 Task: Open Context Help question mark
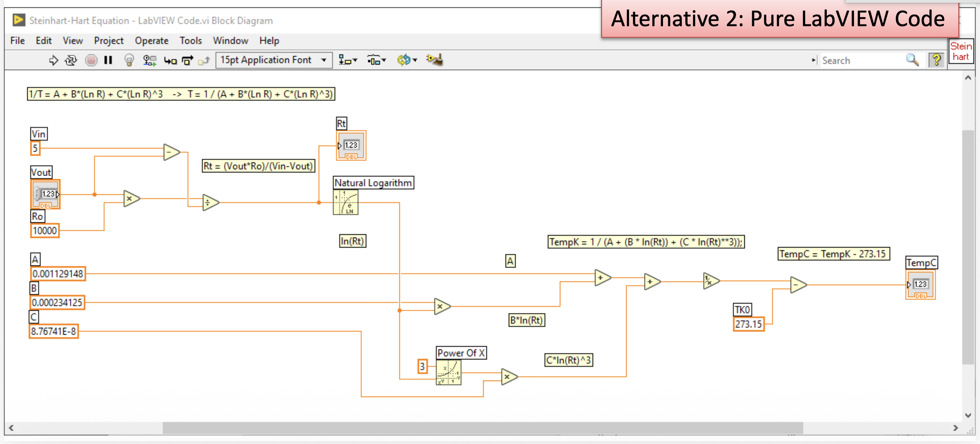936,60
